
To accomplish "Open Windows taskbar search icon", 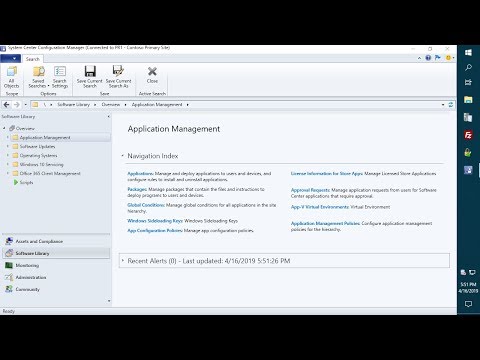I will click(x=468, y=67).
